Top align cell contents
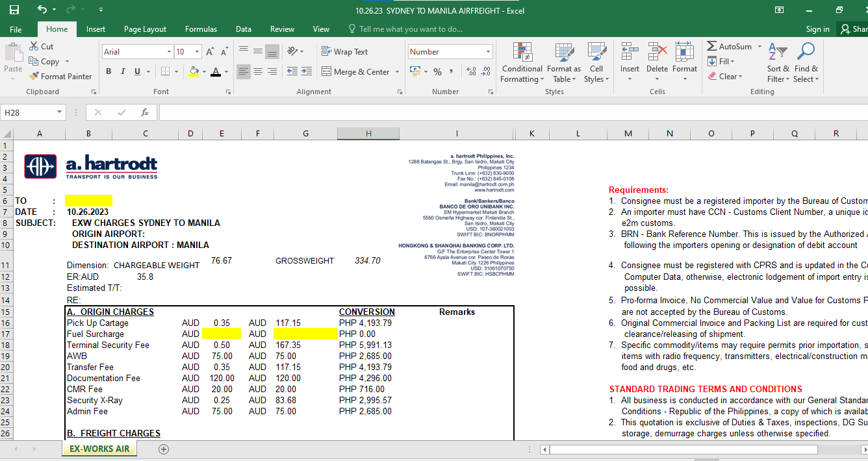 tap(244, 51)
